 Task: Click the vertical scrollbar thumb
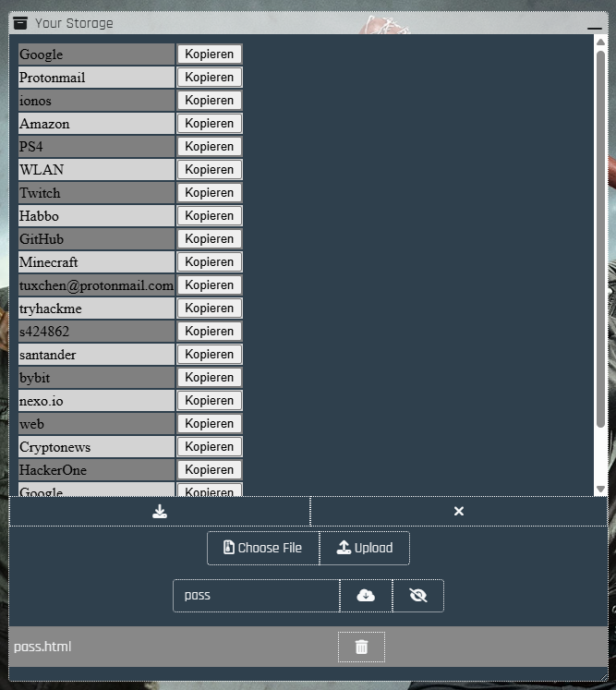pos(600,239)
